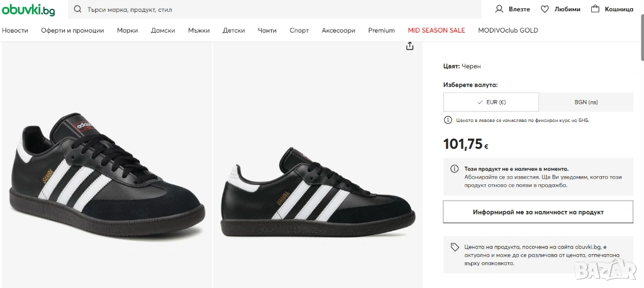Open the first Samba shoe image
The height and width of the screenshot is (288, 644).
pos(107,163)
